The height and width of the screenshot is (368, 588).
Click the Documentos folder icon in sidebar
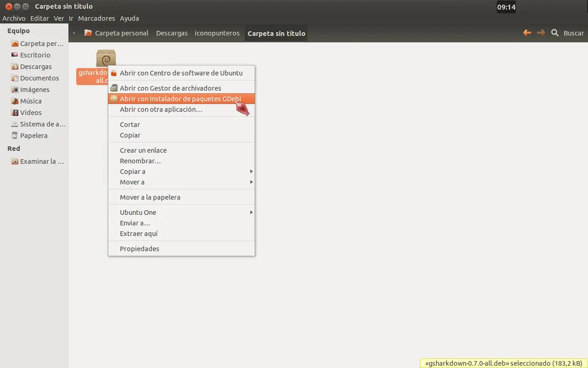[x=15, y=78]
